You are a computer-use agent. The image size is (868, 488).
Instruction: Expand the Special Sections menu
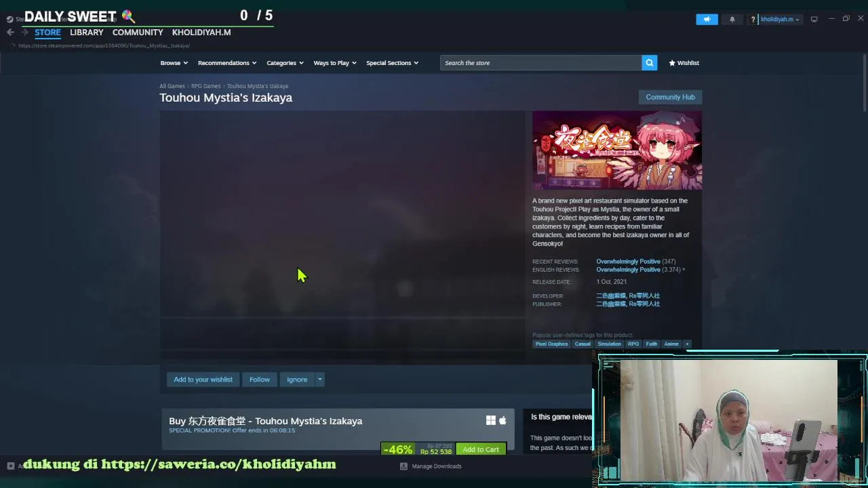[x=392, y=63]
